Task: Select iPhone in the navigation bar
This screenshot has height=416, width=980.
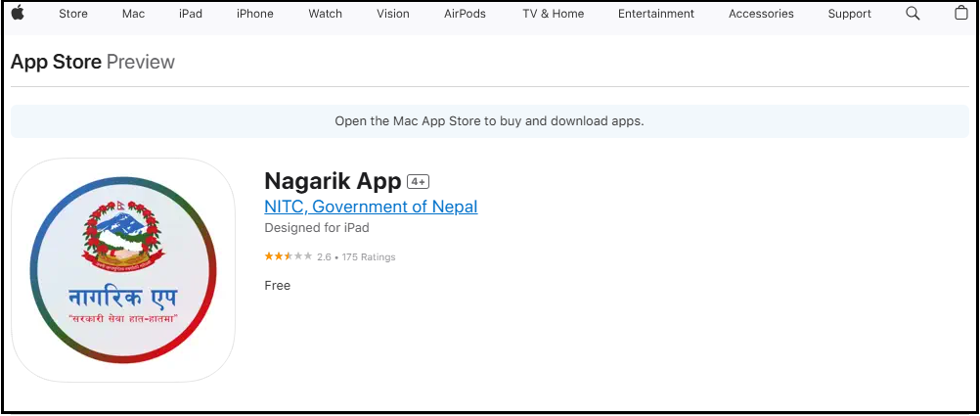Action: point(255,14)
